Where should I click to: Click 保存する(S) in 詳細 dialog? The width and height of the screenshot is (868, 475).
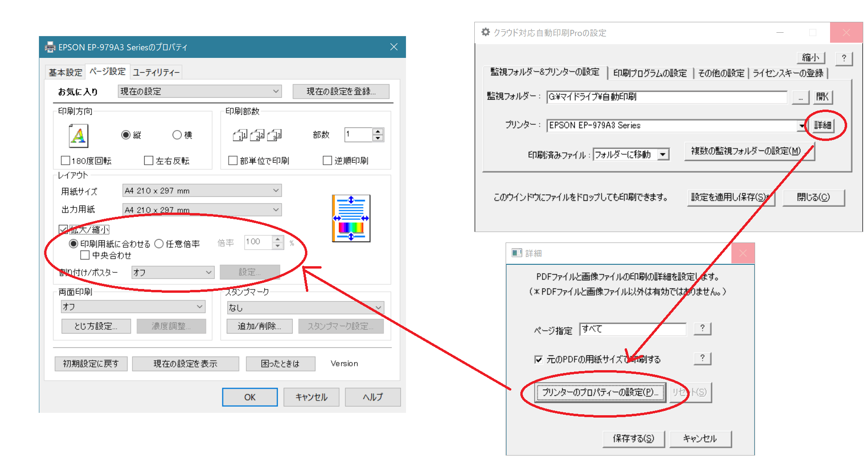[634, 439]
